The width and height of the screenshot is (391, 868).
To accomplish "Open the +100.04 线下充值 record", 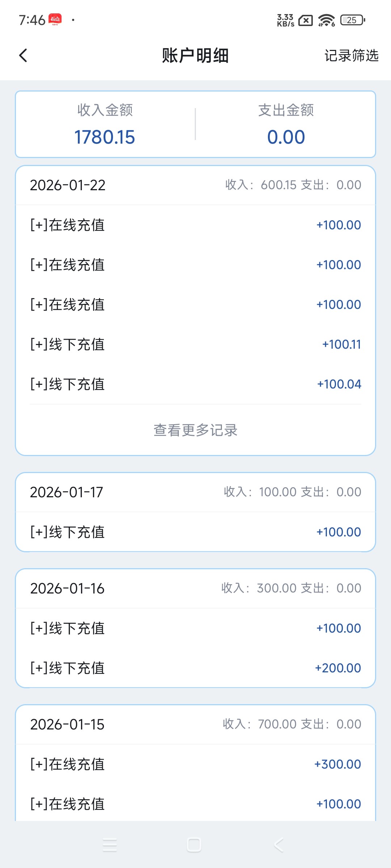I will pyautogui.click(x=195, y=384).
